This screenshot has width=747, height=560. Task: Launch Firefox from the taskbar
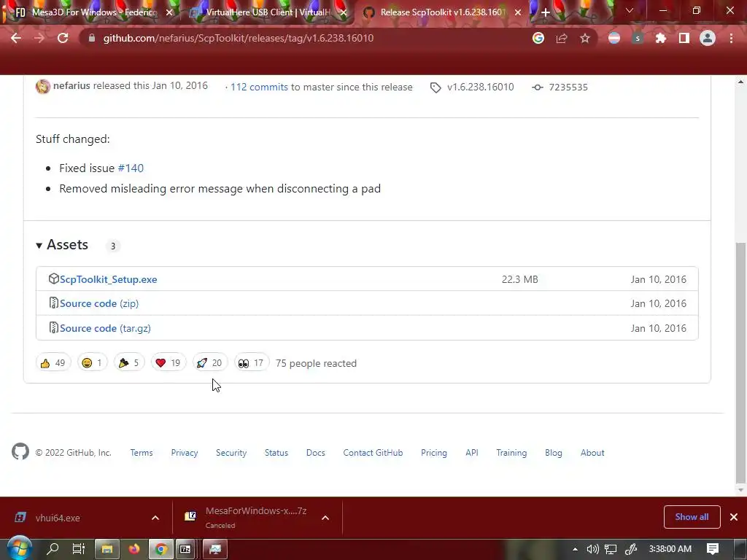[134, 549]
